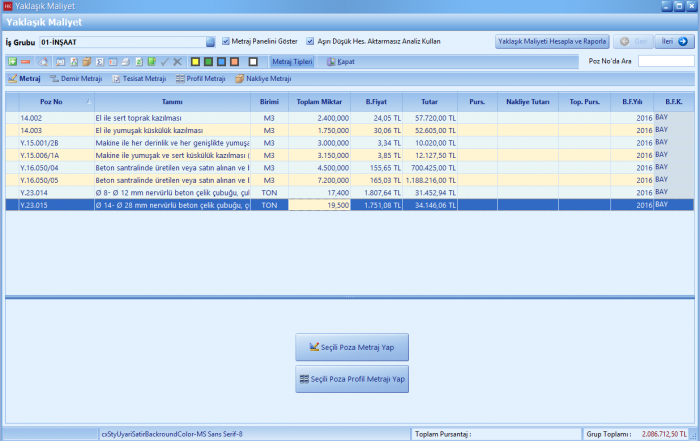Click the eraser icon in toolbar
Screen dimensions: 700x441
pyautogui.click(x=43, y=61)
